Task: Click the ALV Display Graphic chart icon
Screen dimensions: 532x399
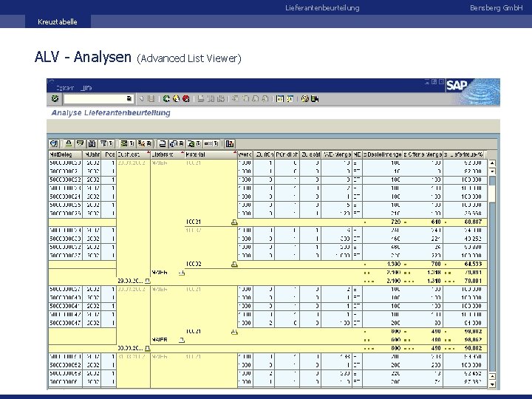Action: [230, 144]
